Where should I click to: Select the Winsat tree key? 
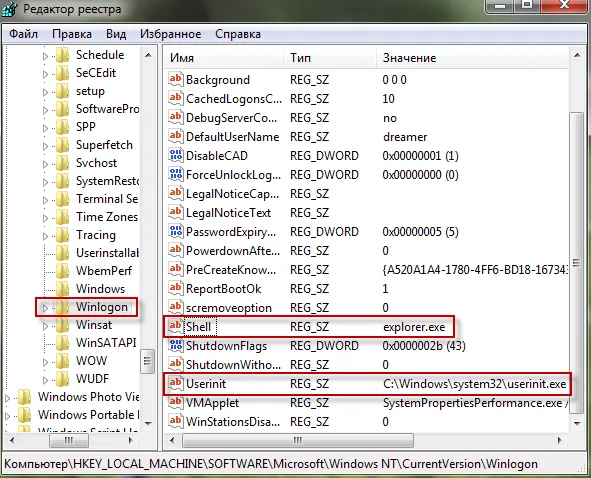click(94, 325)
